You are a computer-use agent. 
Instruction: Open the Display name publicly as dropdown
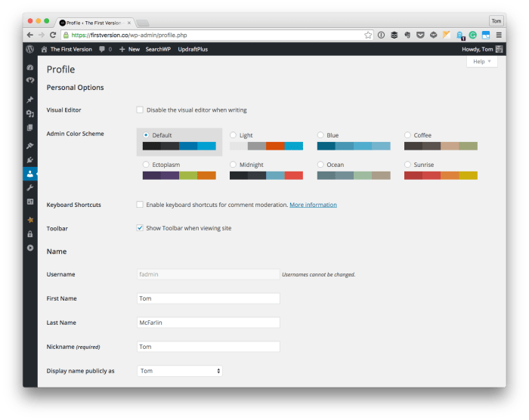180,371
